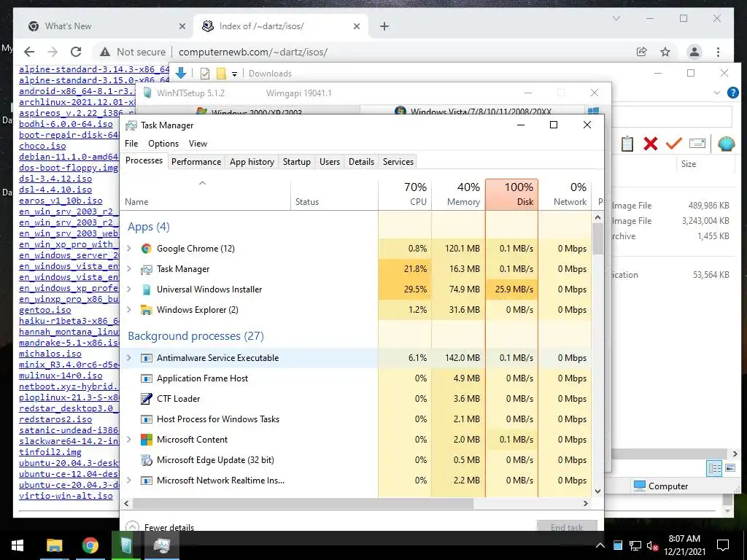This screenshot has width=747, height=560.
Task: Expand the Google Chrome (12) process group
Action: tap(128, 249)
